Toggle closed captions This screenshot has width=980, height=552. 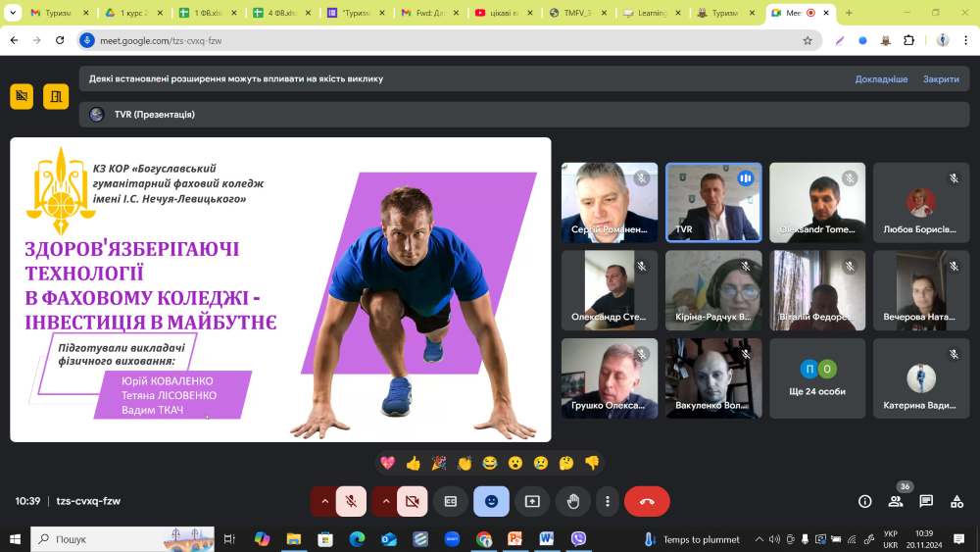pos(451,501)
